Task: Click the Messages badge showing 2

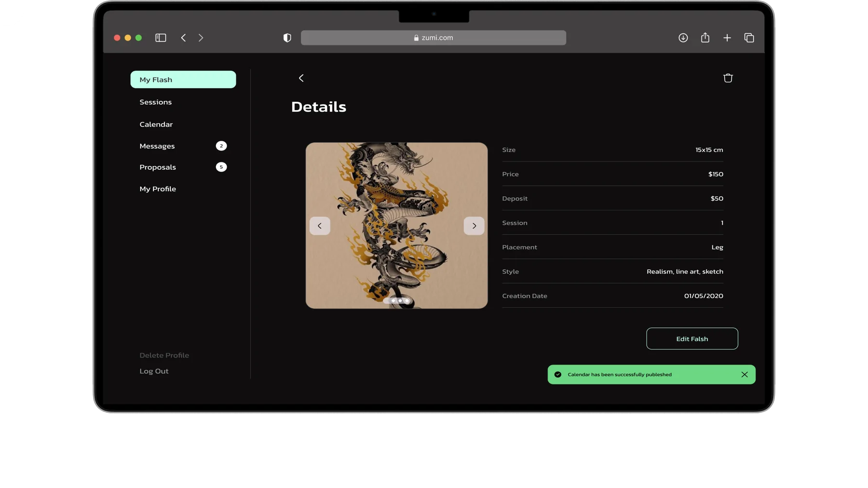Action: click(221, 146)
